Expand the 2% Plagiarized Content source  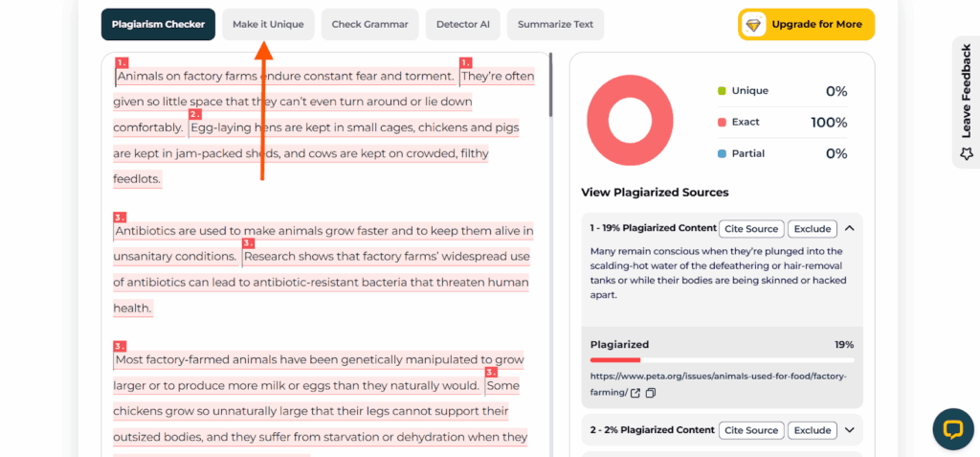point(850,430)
